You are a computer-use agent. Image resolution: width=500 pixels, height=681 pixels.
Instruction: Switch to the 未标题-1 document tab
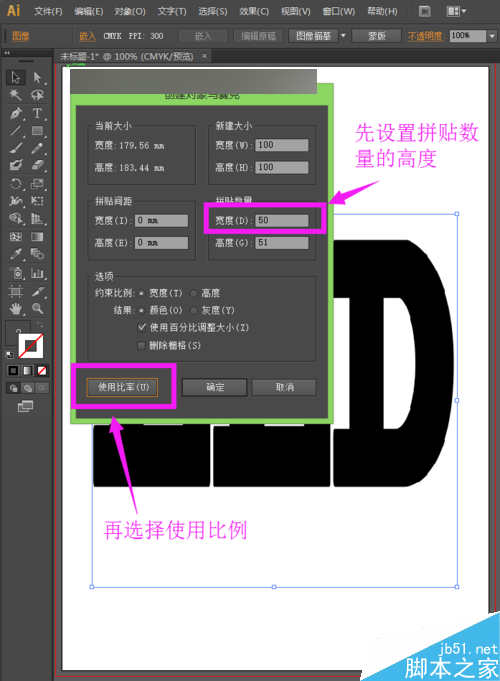126,56
